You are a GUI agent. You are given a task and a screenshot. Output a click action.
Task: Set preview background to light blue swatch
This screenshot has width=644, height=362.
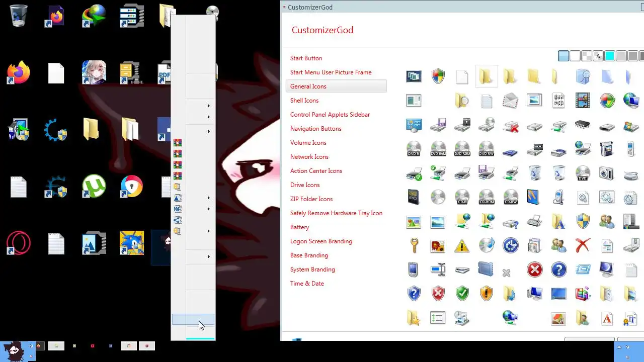563,56
